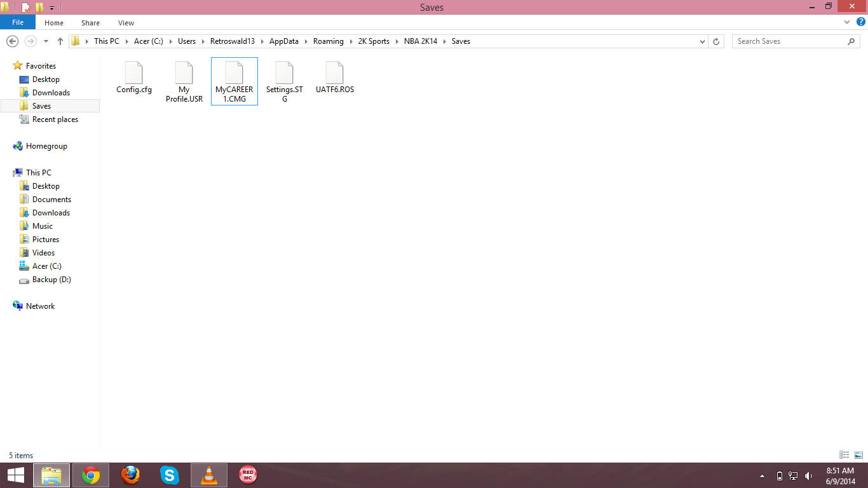
Task: Switch to the View ribbon tab
Action: [126, 23]
